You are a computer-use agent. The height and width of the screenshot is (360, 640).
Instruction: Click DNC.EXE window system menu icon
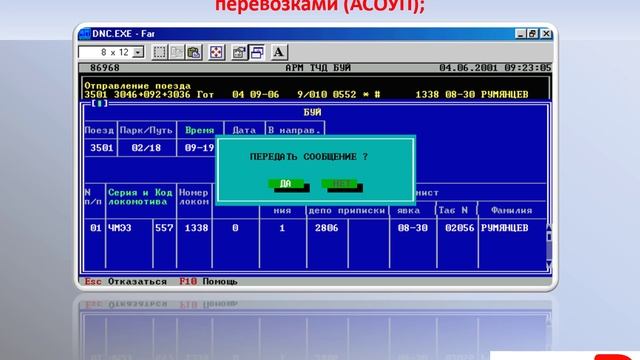tap(85, 33)
